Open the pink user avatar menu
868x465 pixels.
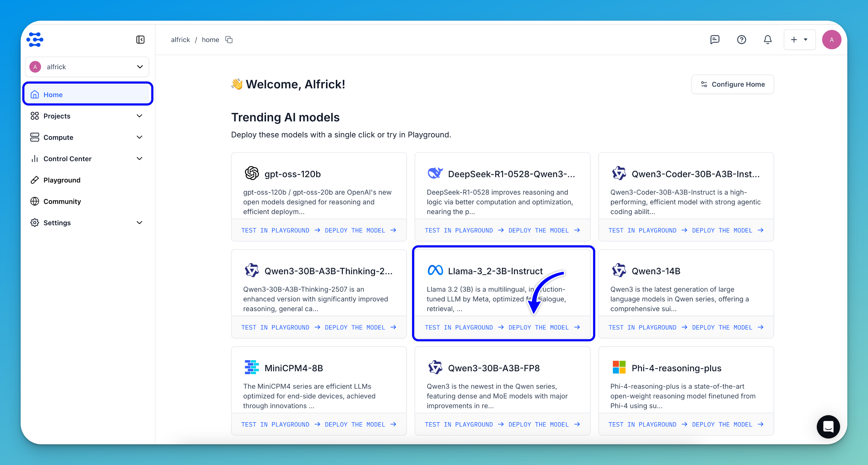(x=831, y=40)
